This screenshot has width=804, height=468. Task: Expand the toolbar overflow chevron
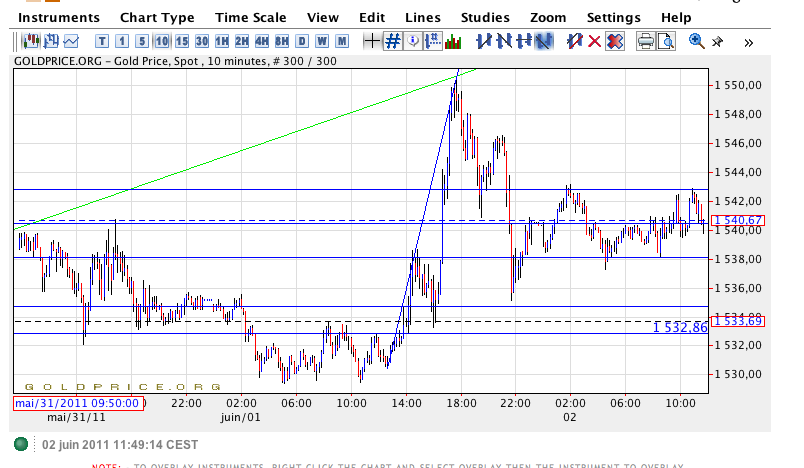point(746,42)
